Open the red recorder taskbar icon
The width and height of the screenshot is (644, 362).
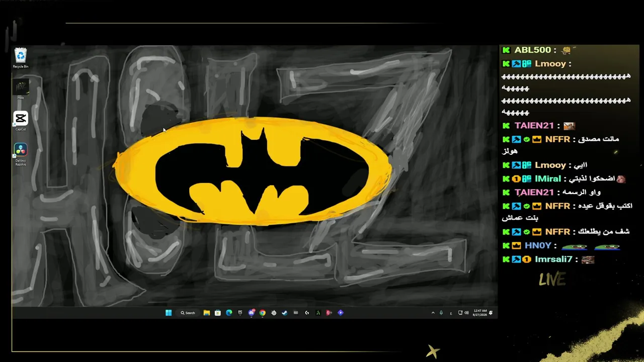[x=329, y=313]
